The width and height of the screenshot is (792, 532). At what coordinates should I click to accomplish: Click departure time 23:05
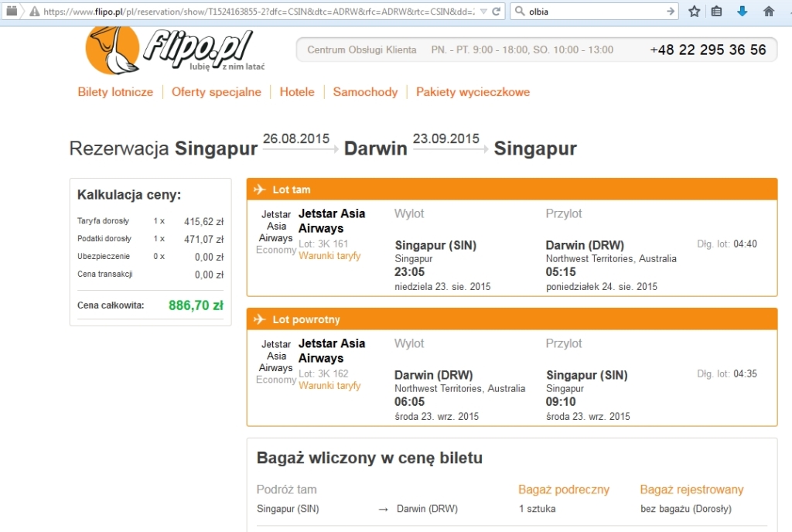coord(410,272)
